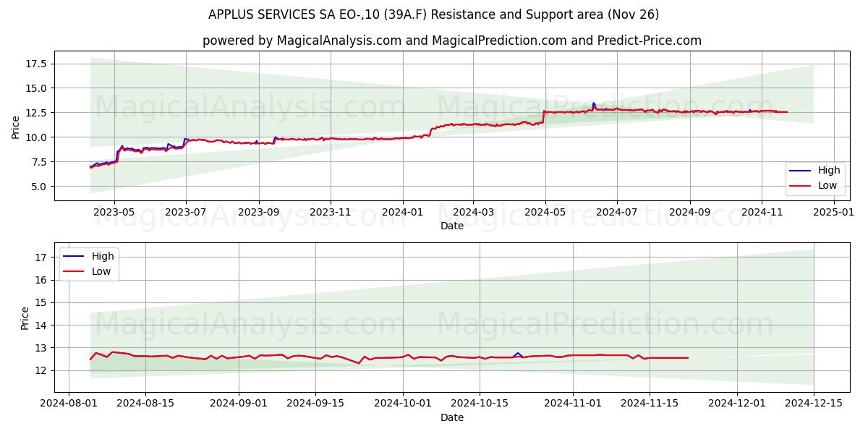868x434 pixels.
Task: Click the 2024-11-15 tick label
Action: click(x=650, y=404)
